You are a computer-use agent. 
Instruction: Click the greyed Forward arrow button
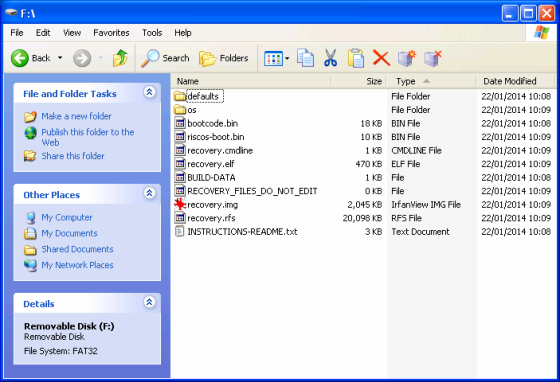(82, 58)
